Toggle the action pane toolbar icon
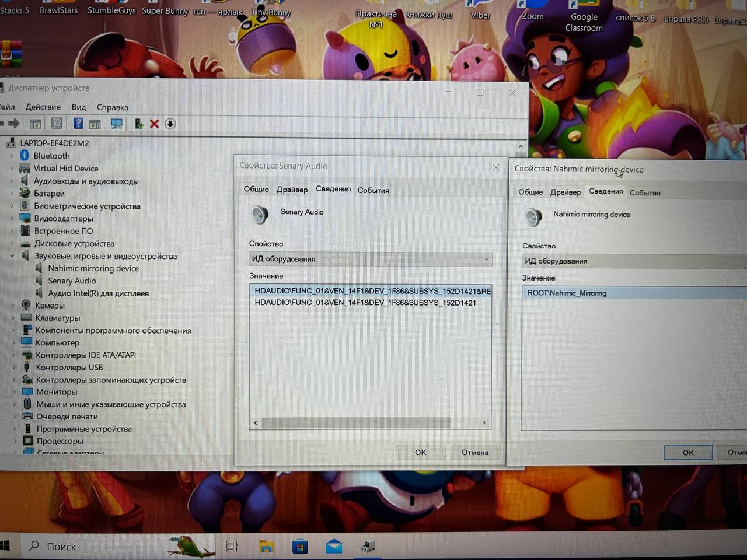The width and height of the screenshot is (747, 560). click(95, 124)
